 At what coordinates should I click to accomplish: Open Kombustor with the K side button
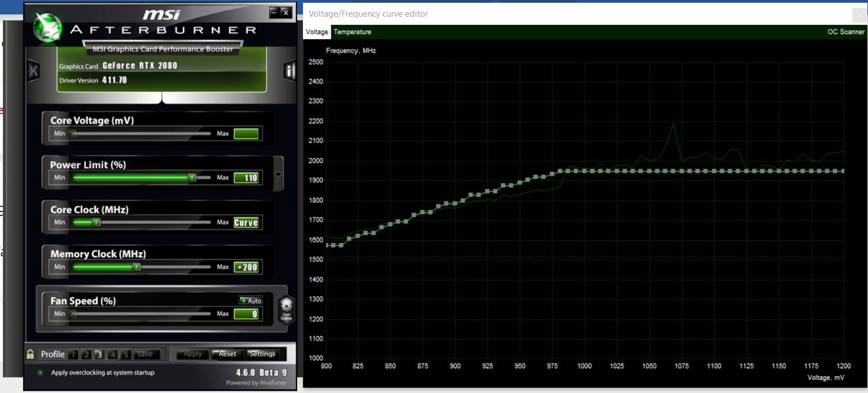pyautogui.click(x=33, y=71)
